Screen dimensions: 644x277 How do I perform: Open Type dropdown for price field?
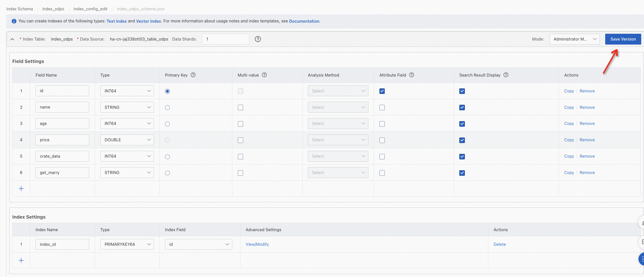tap(127, 140)
